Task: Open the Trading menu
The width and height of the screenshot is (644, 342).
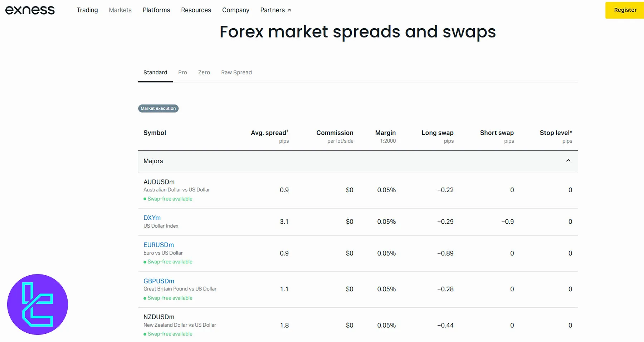Action: (87, 10)
